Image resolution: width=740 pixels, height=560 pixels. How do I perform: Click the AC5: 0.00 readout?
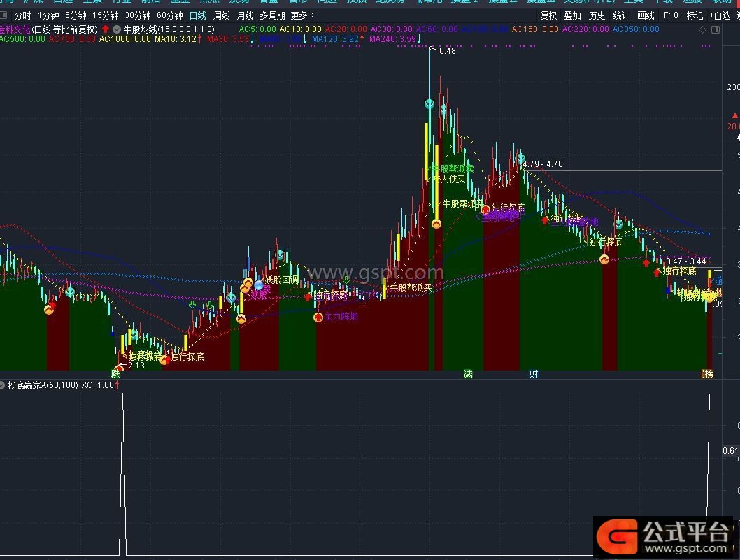click(257, 29)
